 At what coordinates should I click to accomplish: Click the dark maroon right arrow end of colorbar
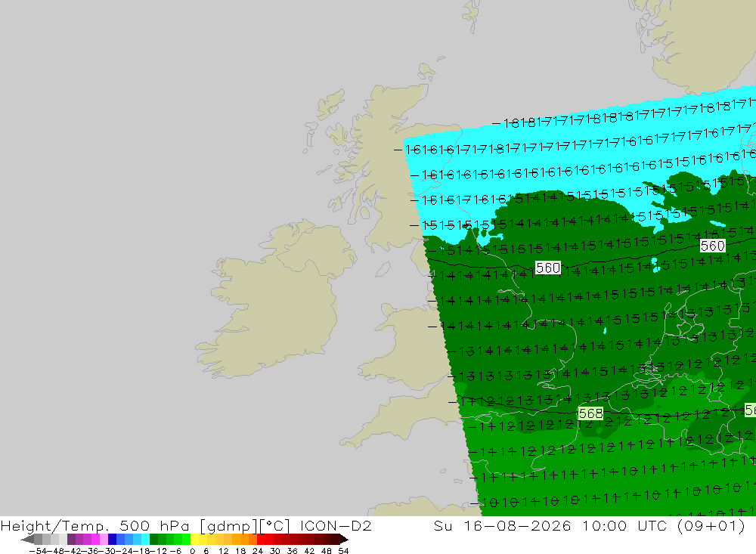click(x=343, y=539)
